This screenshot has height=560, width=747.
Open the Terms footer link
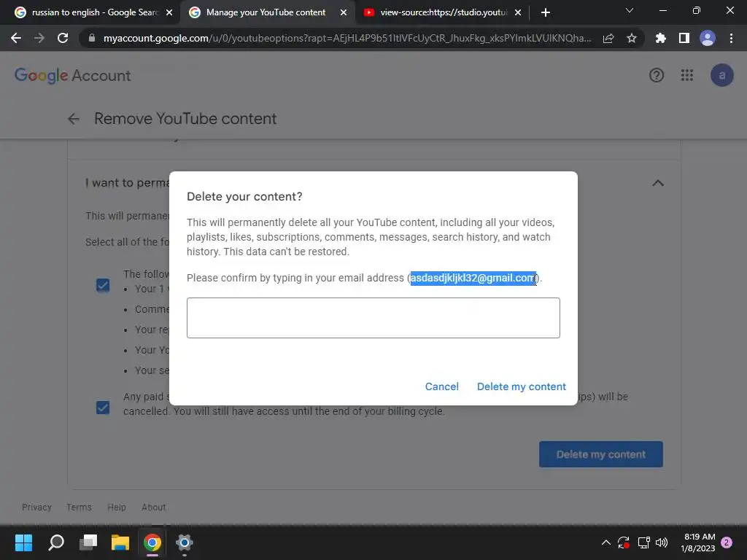(x=79, y=507)
